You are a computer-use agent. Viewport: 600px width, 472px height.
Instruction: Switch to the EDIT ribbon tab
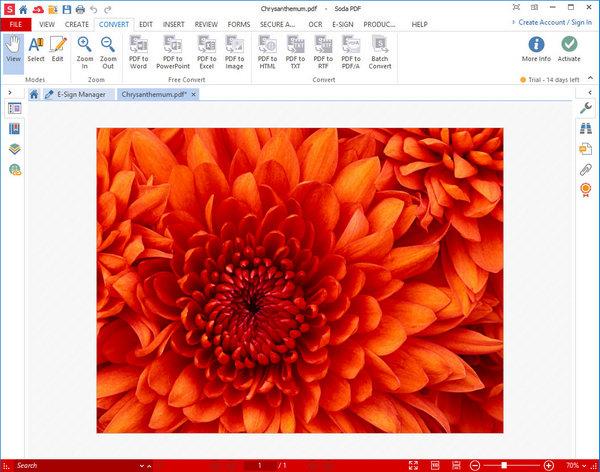146,24
